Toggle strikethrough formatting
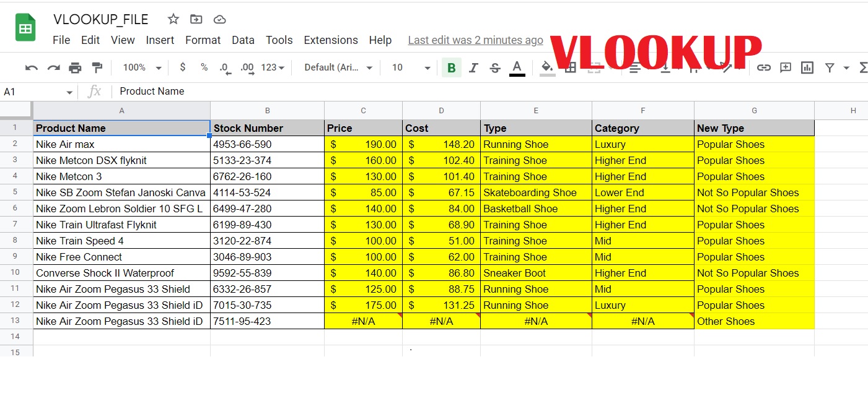The width and height of the screenshot is (868, 401). (x=495, y=68)
